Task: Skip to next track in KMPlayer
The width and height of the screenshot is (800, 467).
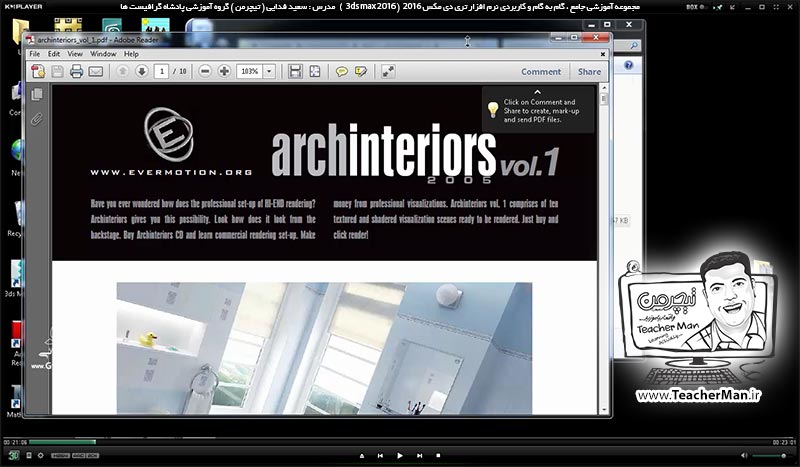Action: (x=419, y=455)
